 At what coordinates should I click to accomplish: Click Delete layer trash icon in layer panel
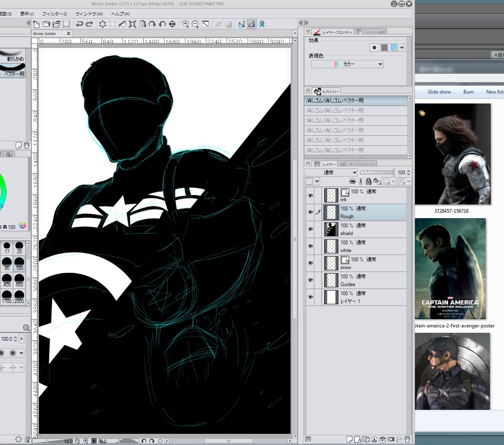coord(407,439)
